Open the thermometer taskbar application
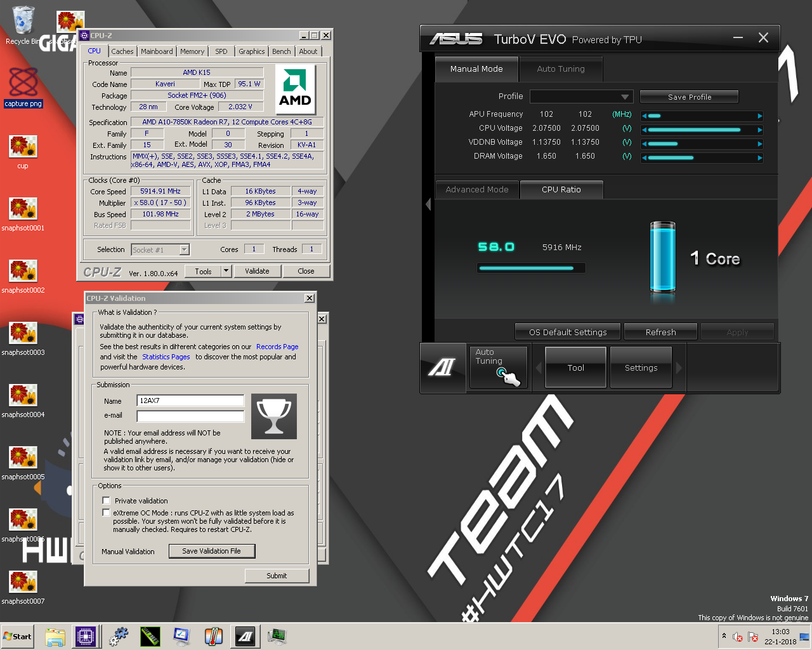812x650 pixels. click(214, 637)
